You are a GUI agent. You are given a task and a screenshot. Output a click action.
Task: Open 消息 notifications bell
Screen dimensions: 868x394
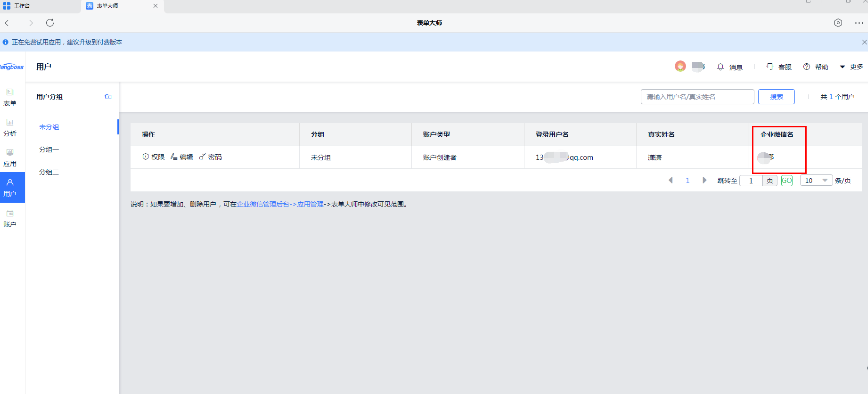click(x=729, y=67)
